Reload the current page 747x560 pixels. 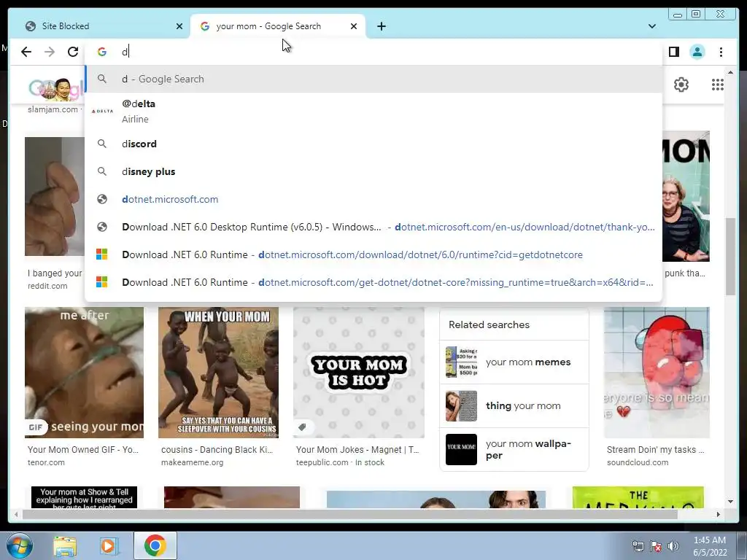point(73,52)
